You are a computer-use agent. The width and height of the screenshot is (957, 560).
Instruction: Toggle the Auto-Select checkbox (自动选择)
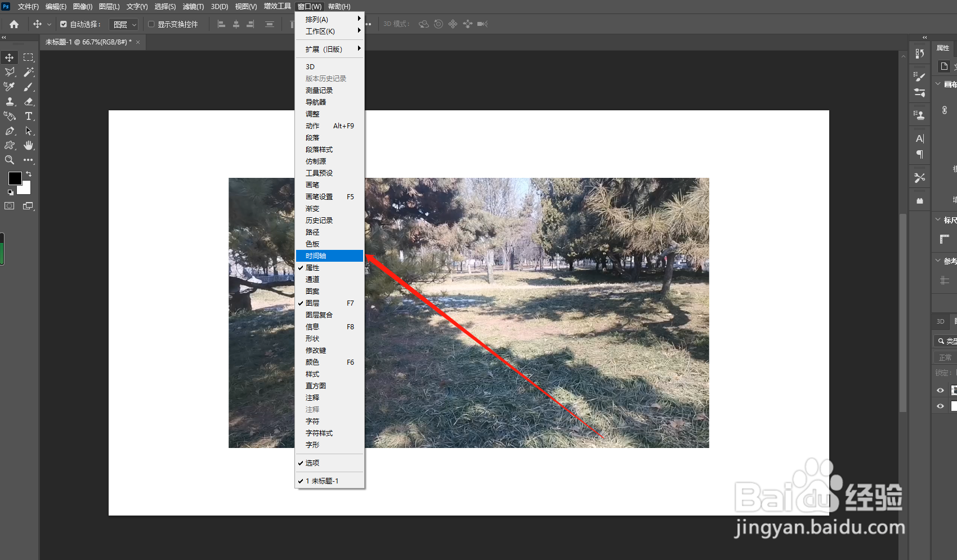[64, 24]
